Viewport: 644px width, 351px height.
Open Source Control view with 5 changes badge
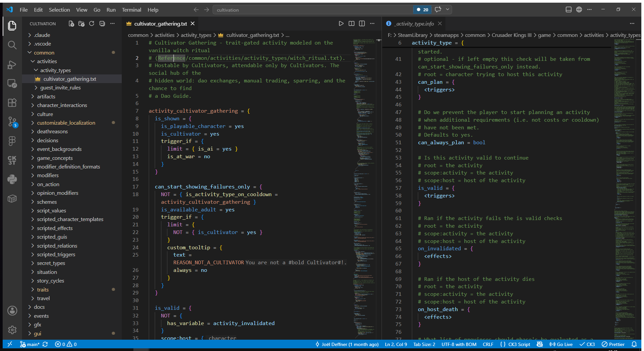coord(12,122)
